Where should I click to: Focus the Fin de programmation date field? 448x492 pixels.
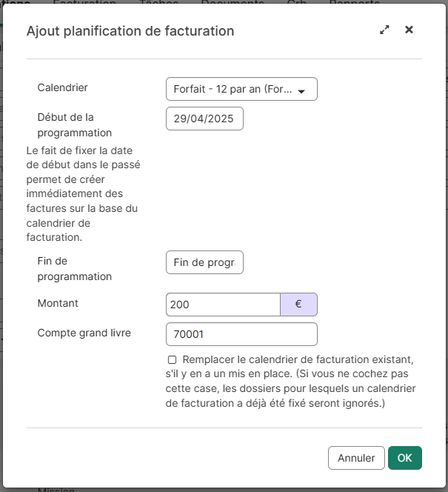pos(204,262)
